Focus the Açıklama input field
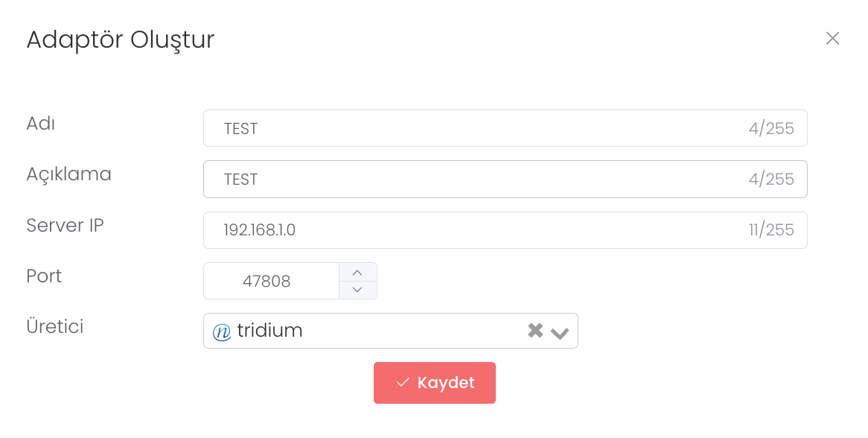This screenshot has width=868, height=438. click(476, 180)
